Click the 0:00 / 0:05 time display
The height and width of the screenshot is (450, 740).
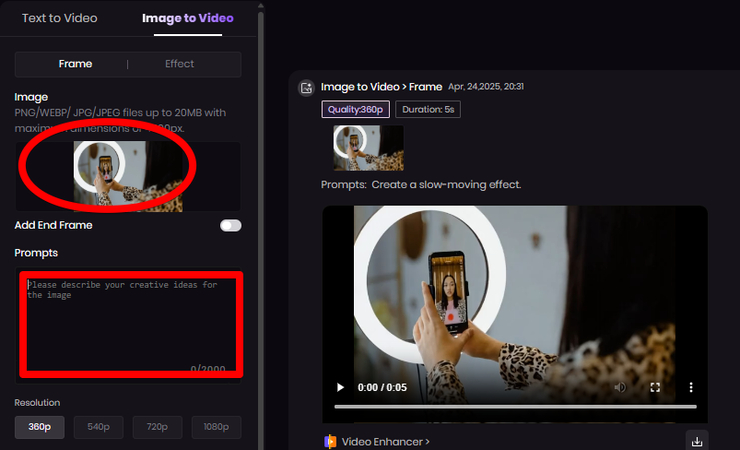(382, 388)
